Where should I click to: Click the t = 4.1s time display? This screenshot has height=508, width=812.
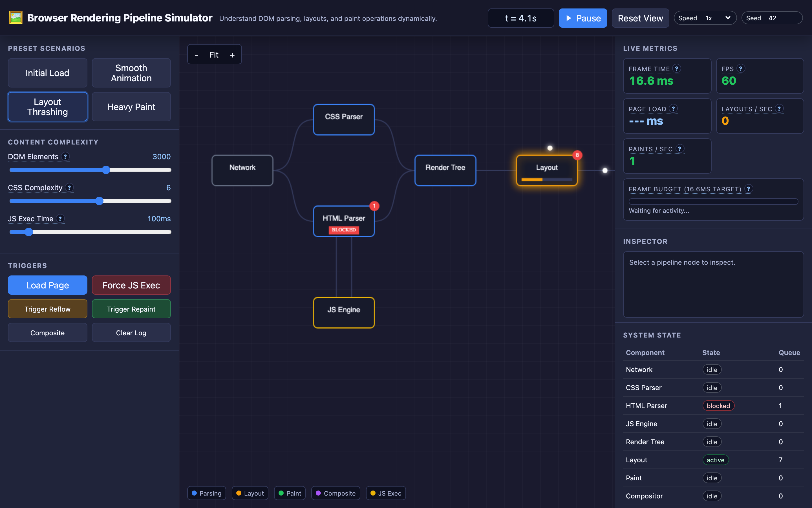(521, 18)
